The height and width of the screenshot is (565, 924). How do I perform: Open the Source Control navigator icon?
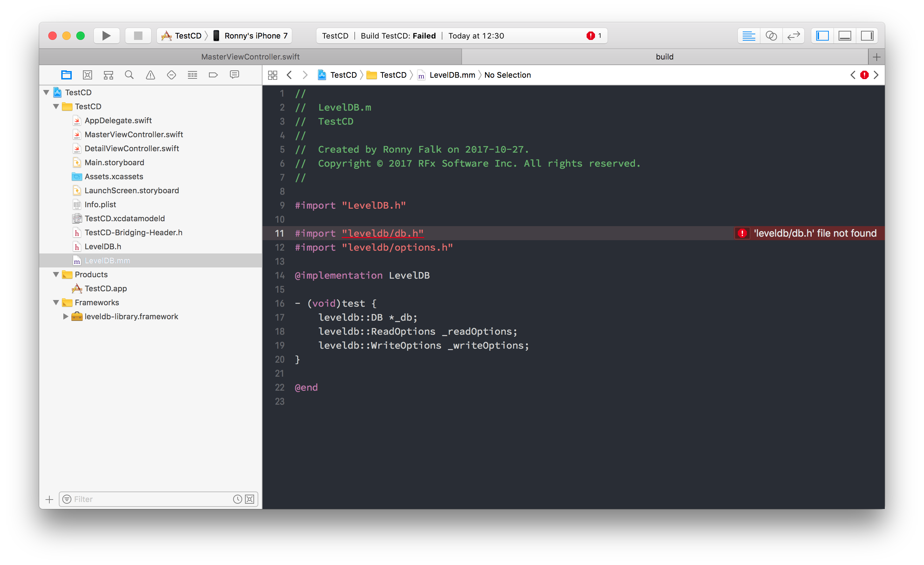[x=87, y=75]
